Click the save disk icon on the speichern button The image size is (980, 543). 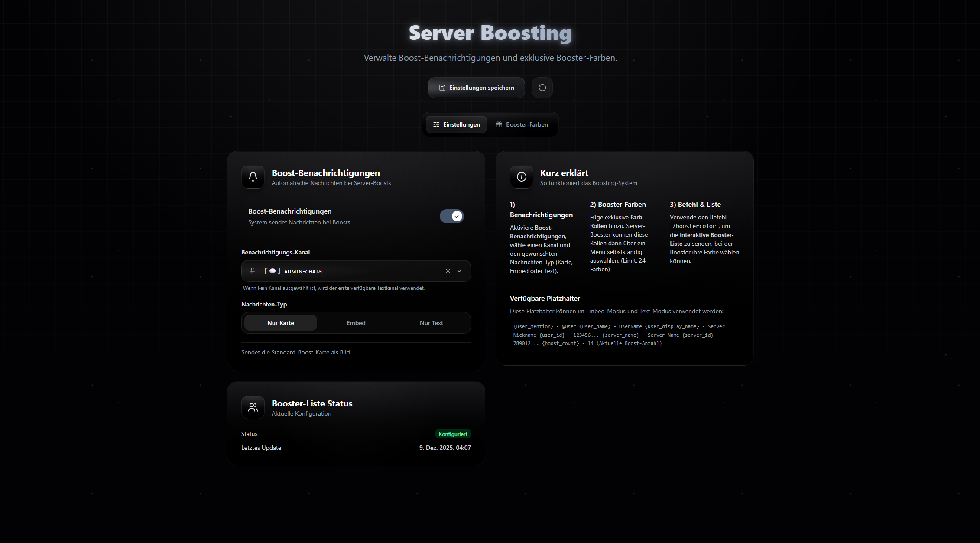click(441, 88)
